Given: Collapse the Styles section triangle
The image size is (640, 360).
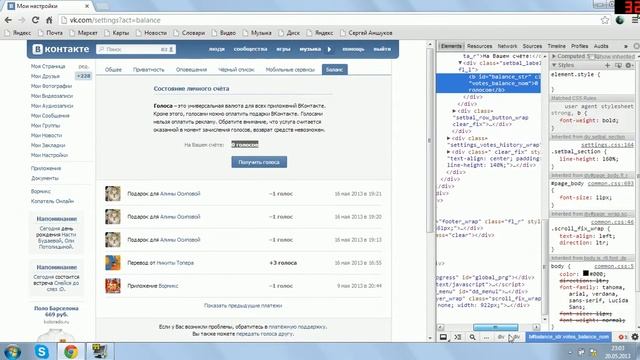Looking at the screenshot, I should point(554,65).
